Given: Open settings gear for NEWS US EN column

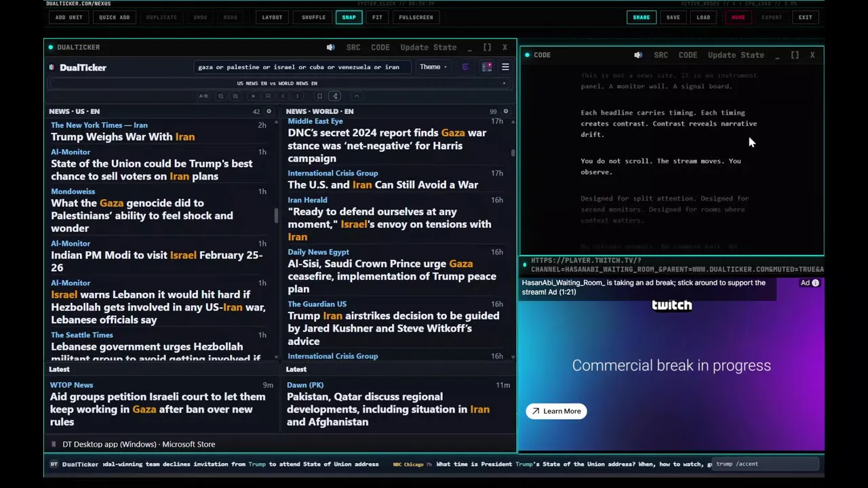Looking at the screenshot, I should tap(269, 111).
